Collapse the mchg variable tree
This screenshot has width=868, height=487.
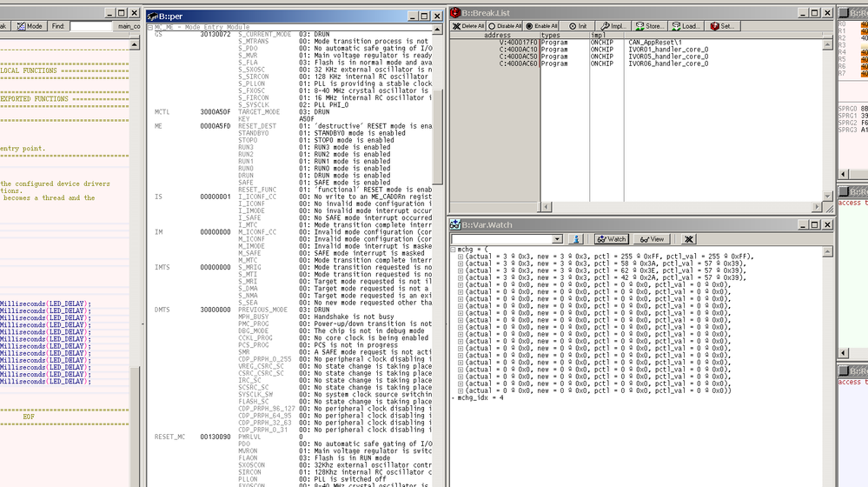(453, 250)
